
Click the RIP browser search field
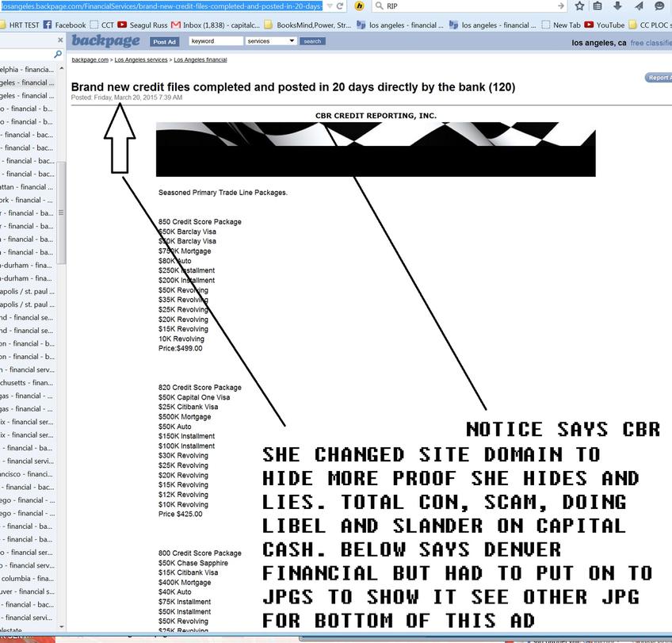tap(471, 6)
